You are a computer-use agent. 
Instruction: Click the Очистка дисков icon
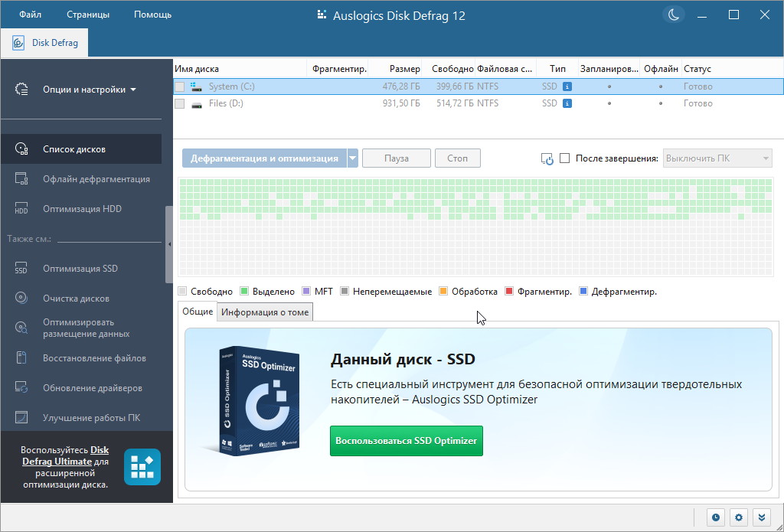21,298
